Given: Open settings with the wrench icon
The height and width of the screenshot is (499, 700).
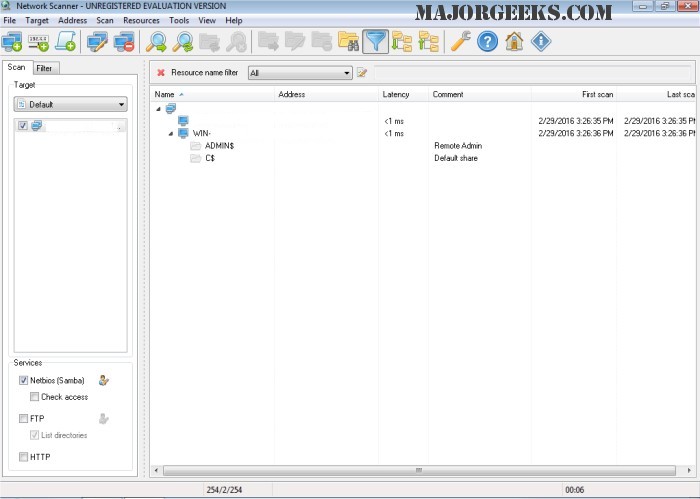Looking at the screenshot, I should (x=460, y=41).
